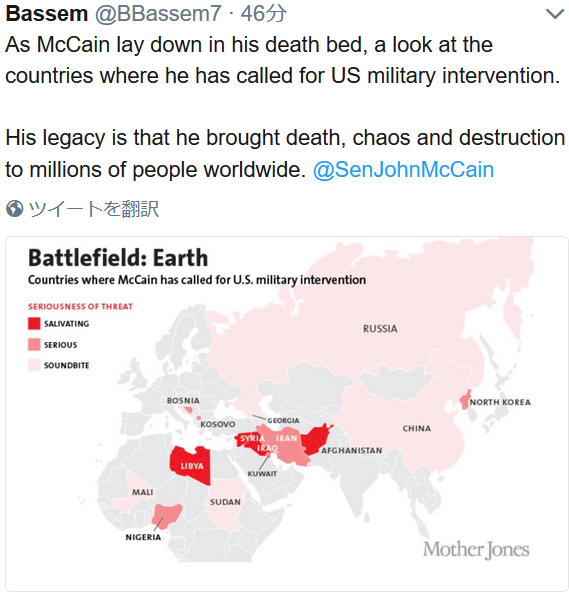Open the tweet options chevron menu
Screen dimensions: 569x594
click(x=555, y=14)
